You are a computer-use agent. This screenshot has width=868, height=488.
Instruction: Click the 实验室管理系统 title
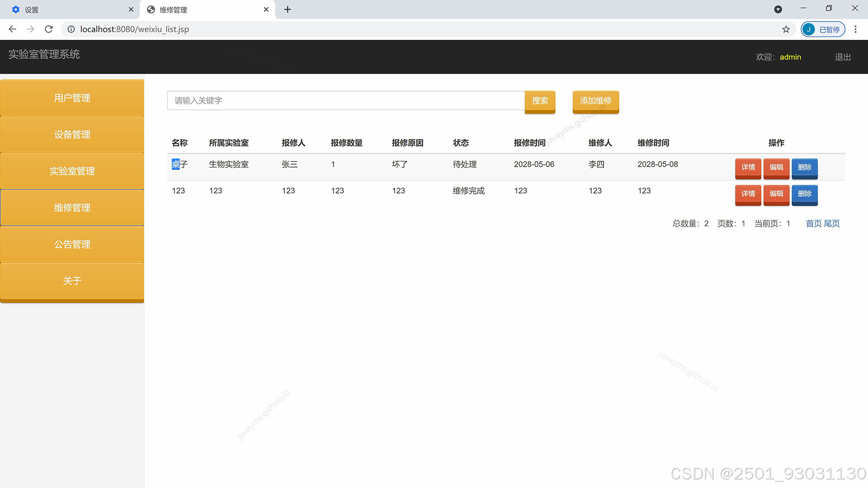point(44,54)
